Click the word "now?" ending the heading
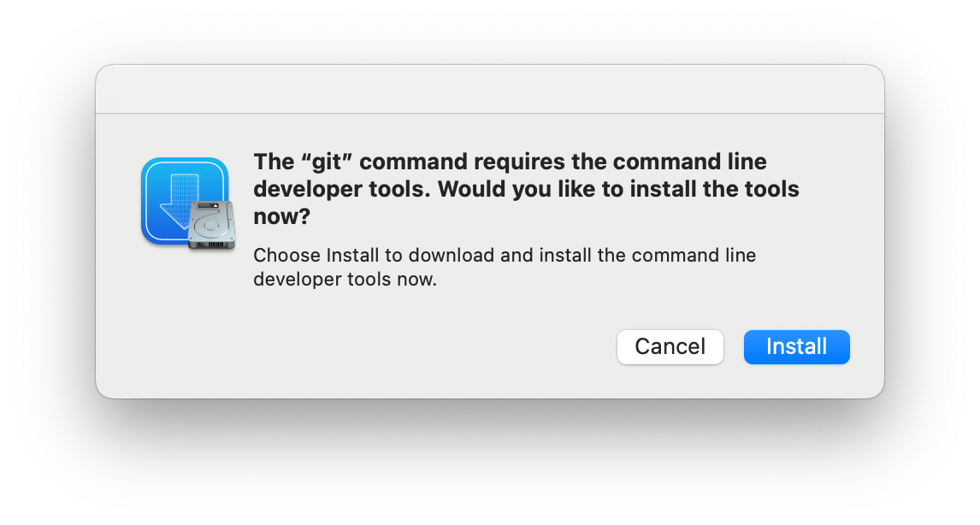The height and width of the screenshot is (525, 980). [x=282, y=217]
